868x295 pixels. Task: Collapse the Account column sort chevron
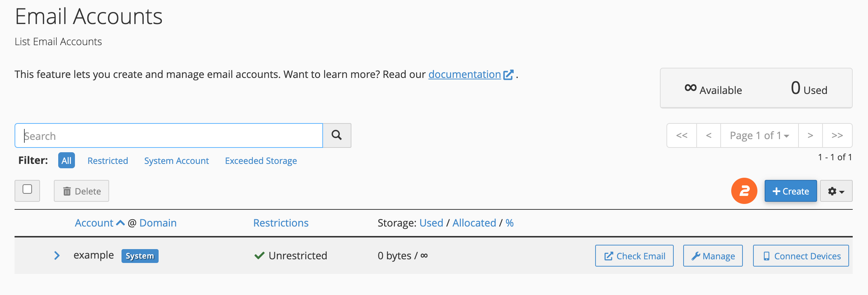pos(120,223)
